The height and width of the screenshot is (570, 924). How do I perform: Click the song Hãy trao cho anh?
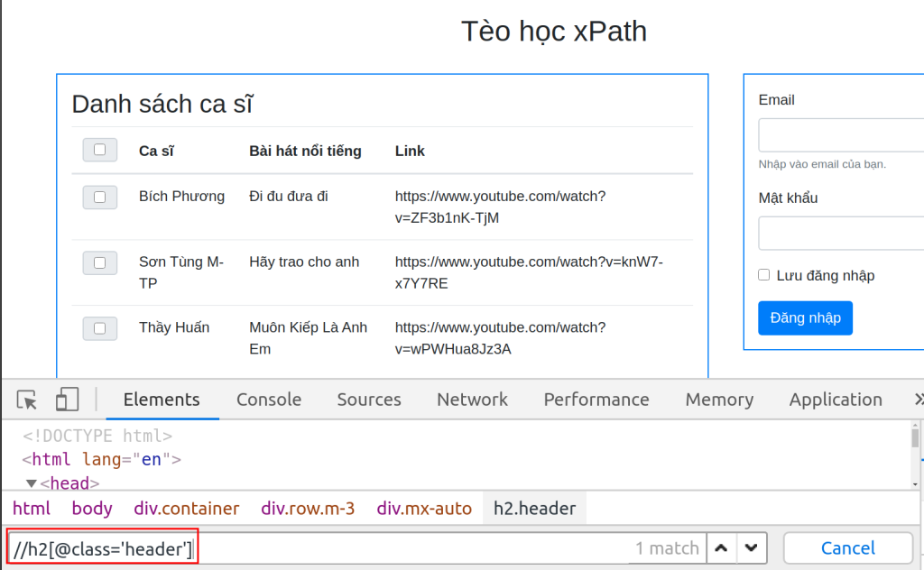click(303, 262)
